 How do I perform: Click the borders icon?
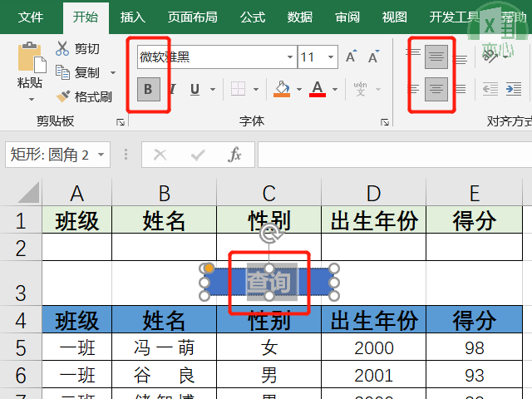tap(238, 89)
